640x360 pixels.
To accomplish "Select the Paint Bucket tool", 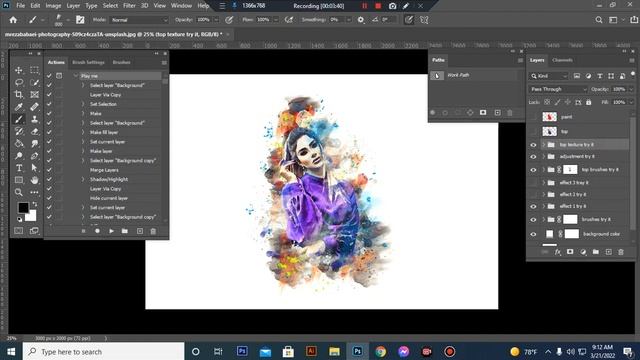I will click(x=19, y=144).
